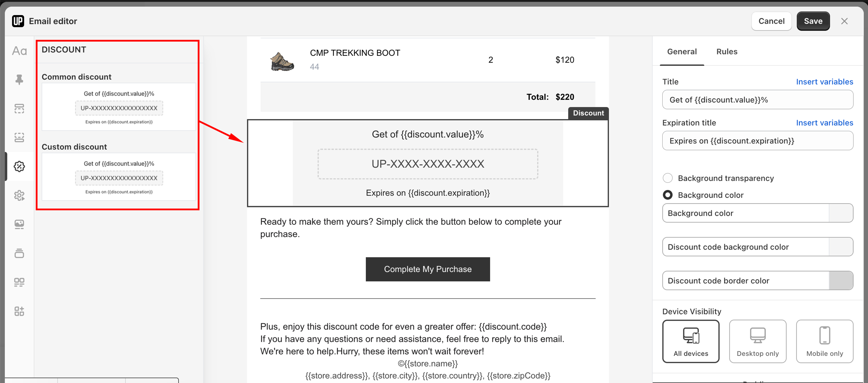Click the Save button
868x383 pixels.
pyautogui.click(x=813, y=21)
